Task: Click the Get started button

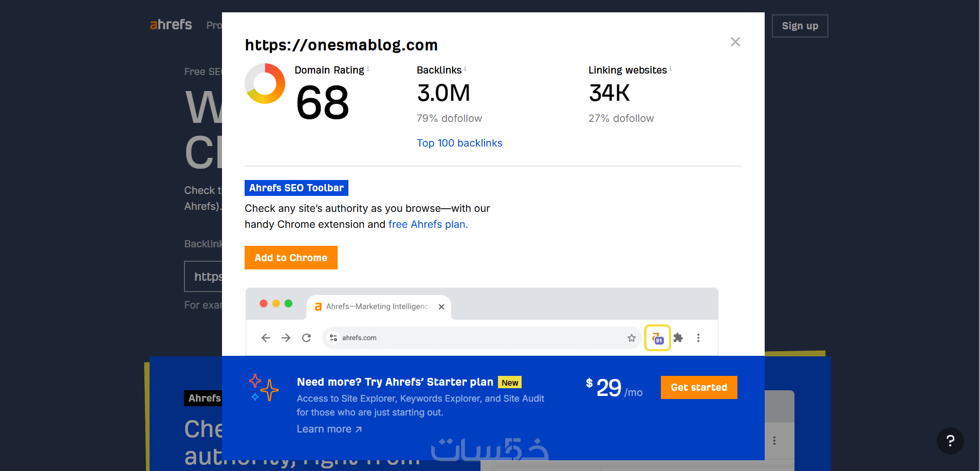Action: (x=699, y=387)
